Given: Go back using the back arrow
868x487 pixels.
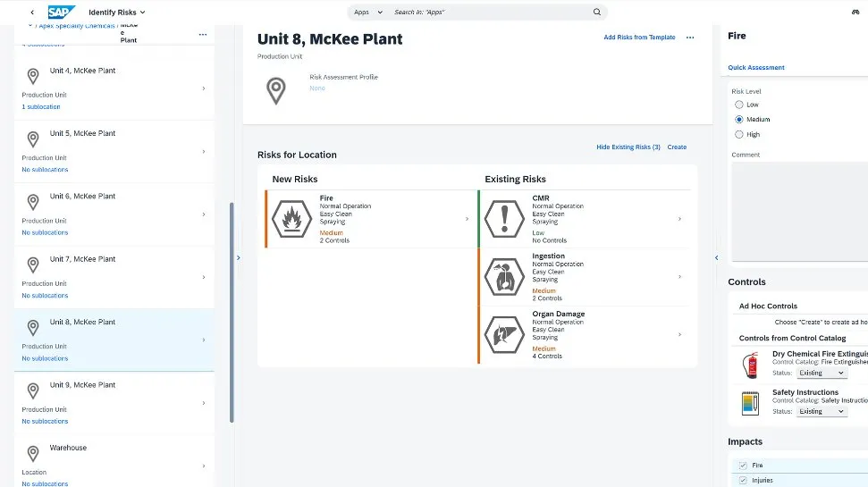Looking at the screenshot, I should 33,13.
